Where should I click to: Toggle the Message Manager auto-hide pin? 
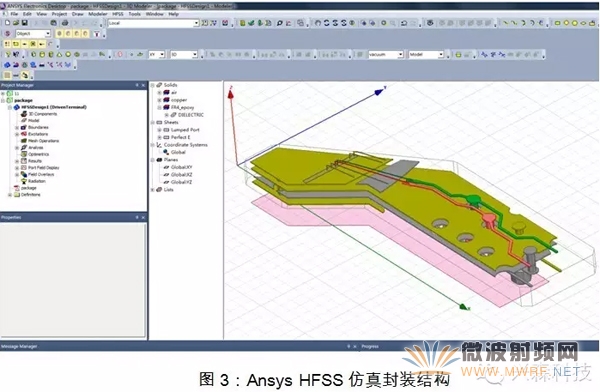point(348,346)
